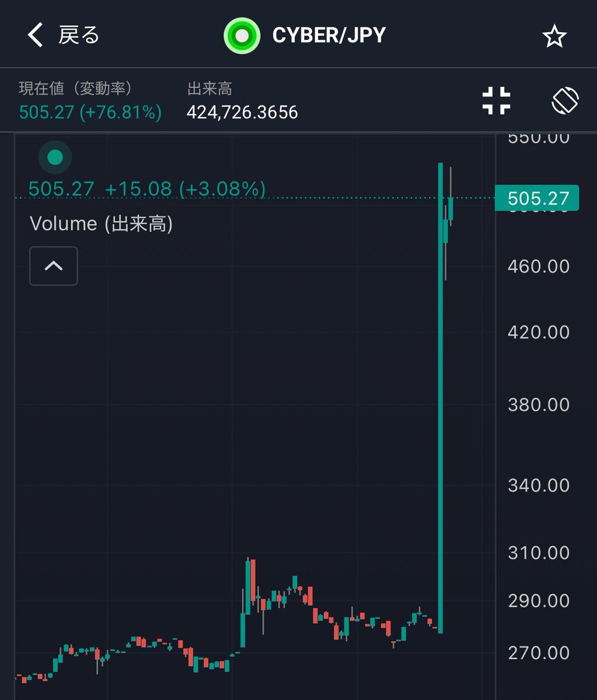The image size is (597, 700).
Task: Tap the current price 505.27 (+76.81%) value
Action: click(90, 112)
